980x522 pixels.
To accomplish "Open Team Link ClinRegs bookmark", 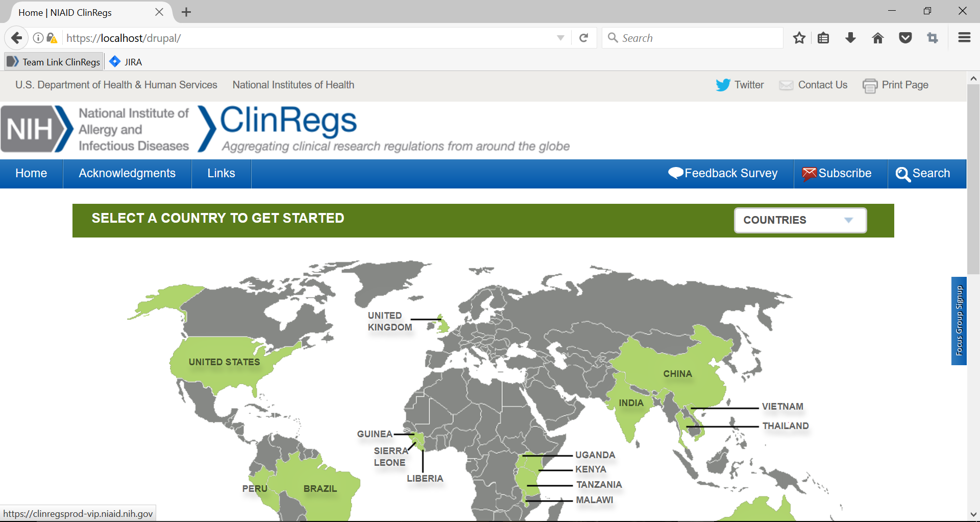I will [54, 62].
